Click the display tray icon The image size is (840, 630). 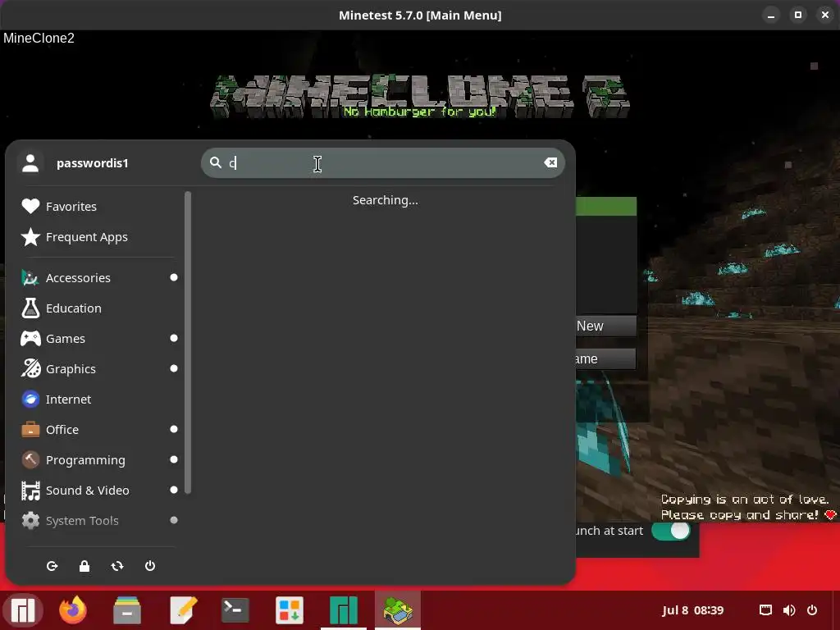[x=765, y=610]
